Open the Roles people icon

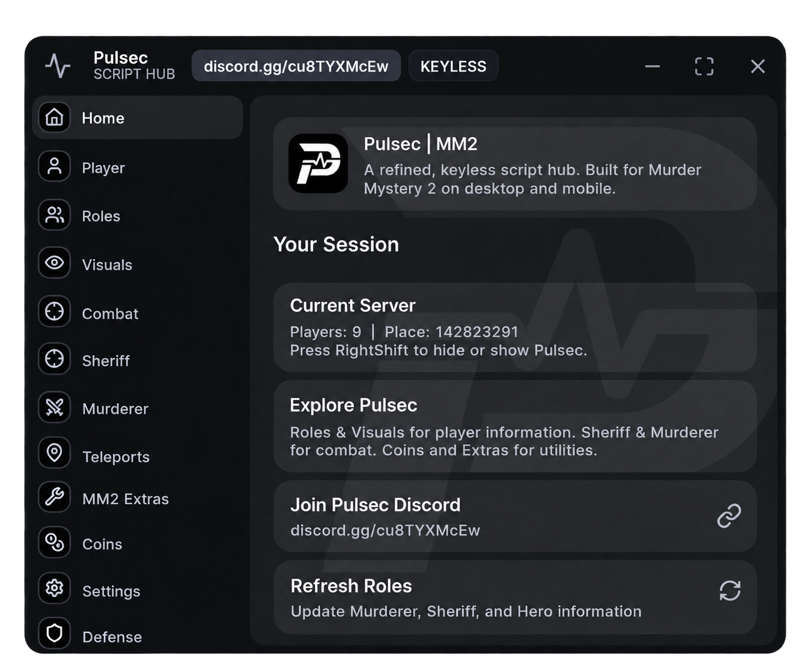point(55,215)
